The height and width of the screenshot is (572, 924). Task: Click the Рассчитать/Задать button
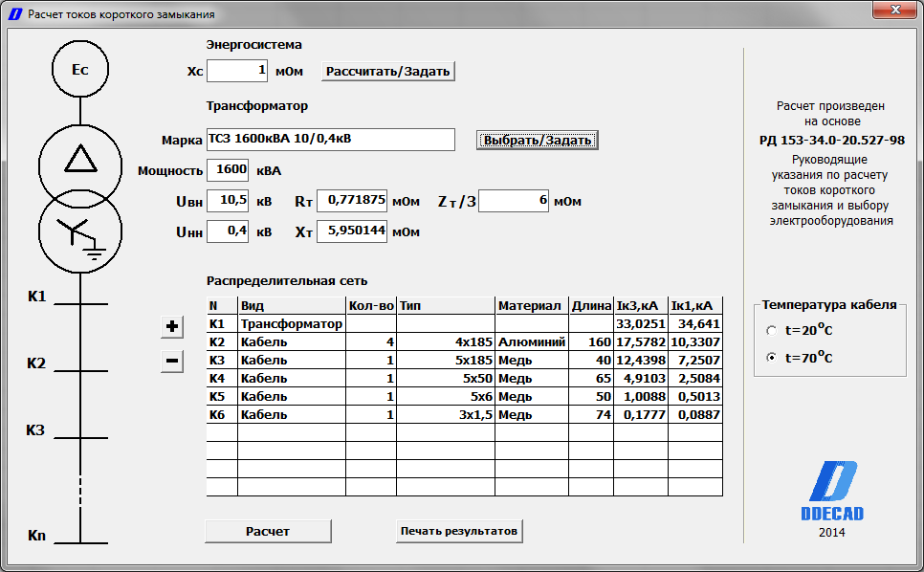(388, 72)
